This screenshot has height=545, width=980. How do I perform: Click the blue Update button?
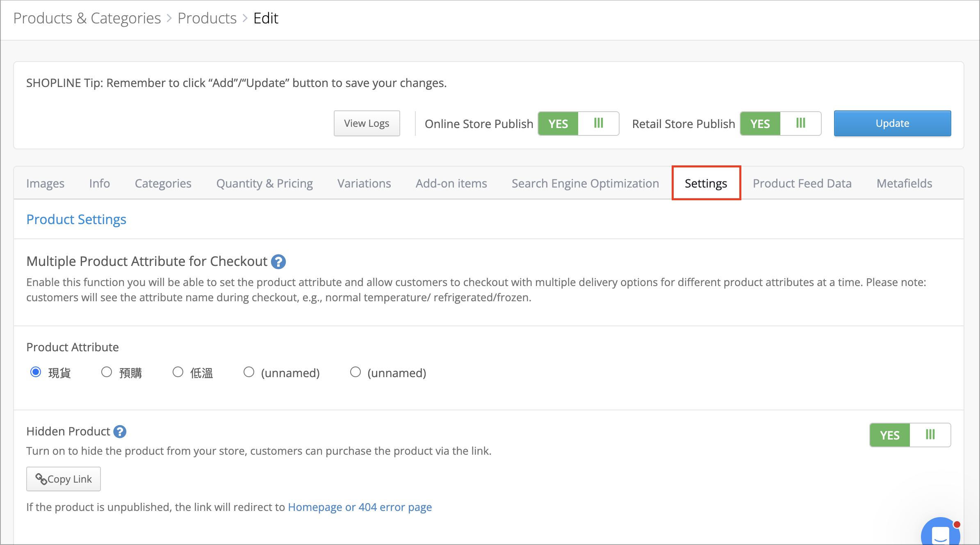pos(892,123)
